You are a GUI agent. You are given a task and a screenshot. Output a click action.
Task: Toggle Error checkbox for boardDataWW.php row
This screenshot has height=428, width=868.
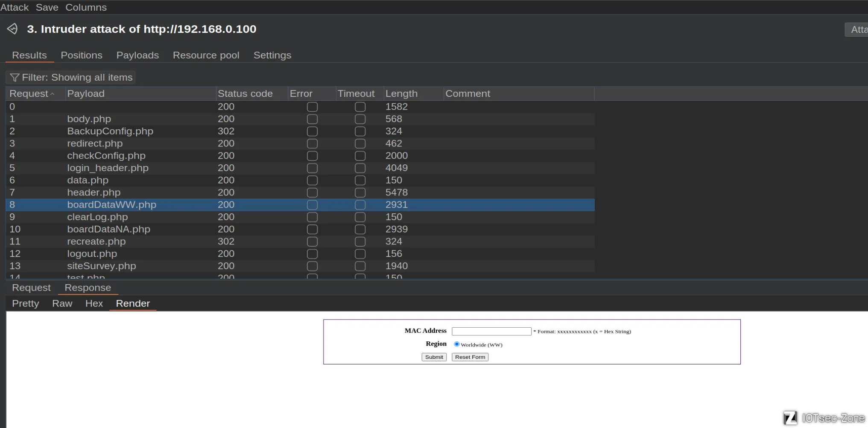(312, 205)
